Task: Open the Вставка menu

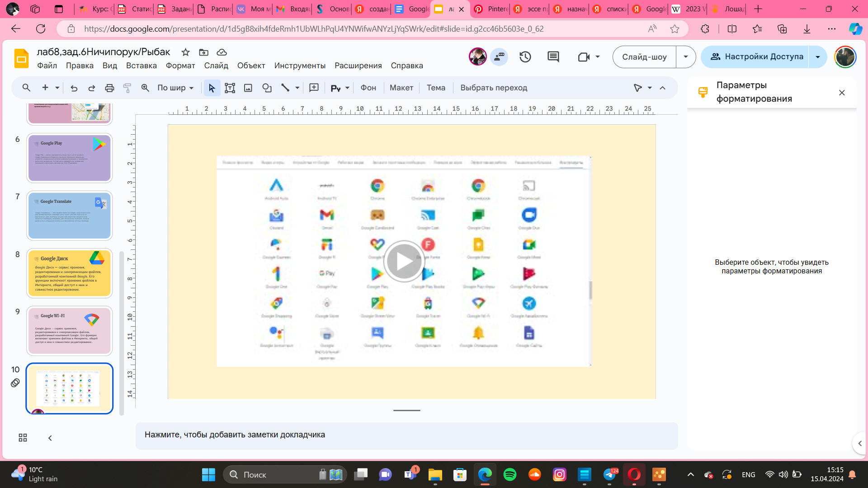Action: (x=141, y=66)
